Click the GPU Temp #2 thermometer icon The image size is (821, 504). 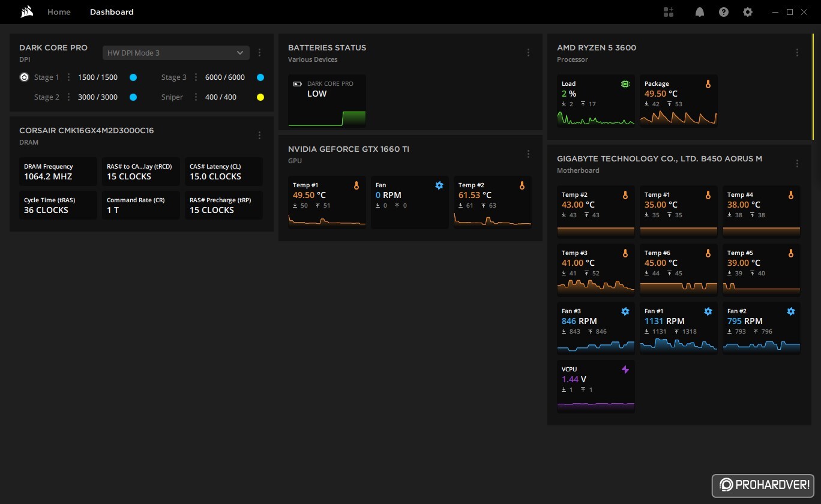522,186
